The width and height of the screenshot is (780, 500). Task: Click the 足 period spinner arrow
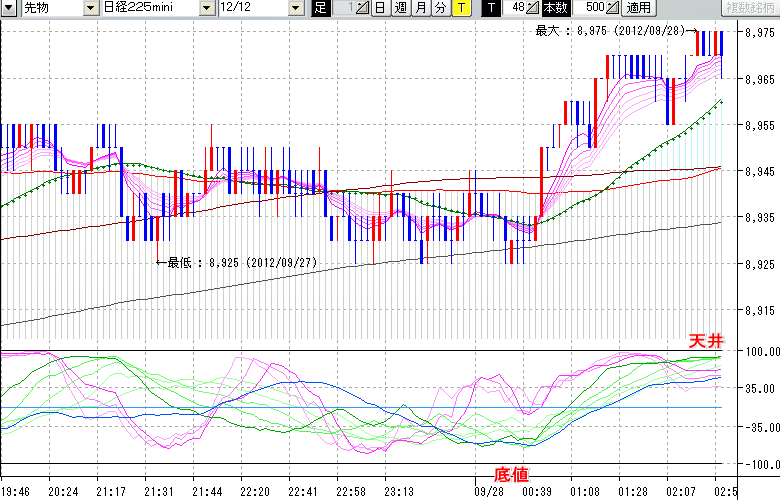(364, 8)
